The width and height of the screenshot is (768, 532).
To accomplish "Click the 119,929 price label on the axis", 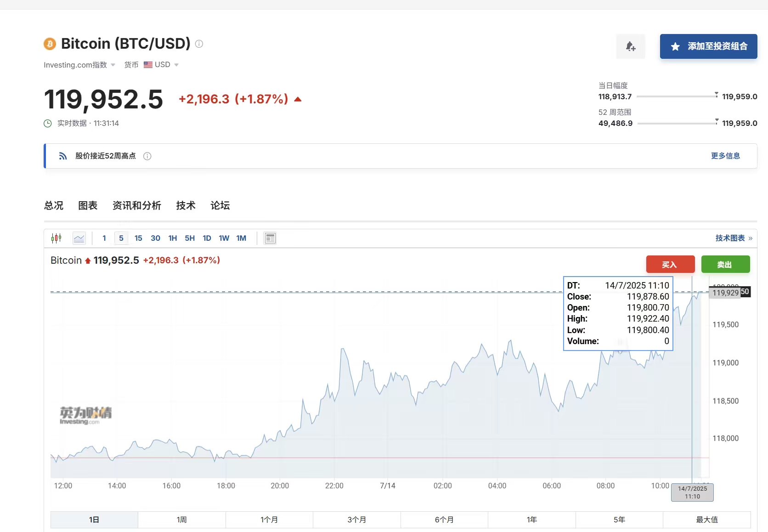I will click(x=725, y=293).
